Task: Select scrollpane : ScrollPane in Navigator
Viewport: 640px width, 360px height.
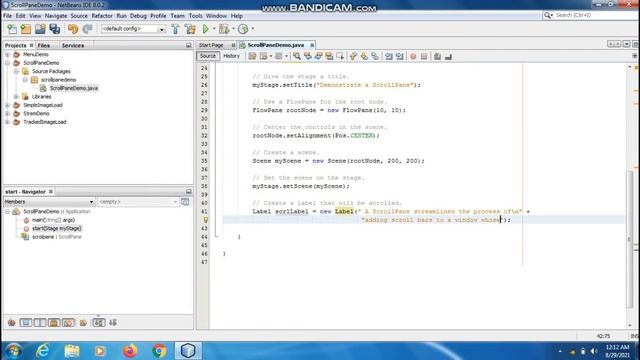Action: [x=57, y=237]
